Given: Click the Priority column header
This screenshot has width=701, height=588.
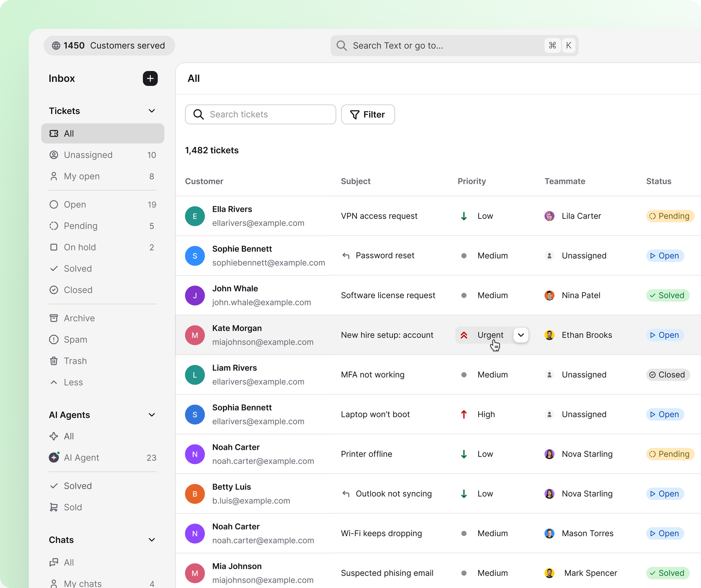Looking at the screenshot, I should coord(471,181).
